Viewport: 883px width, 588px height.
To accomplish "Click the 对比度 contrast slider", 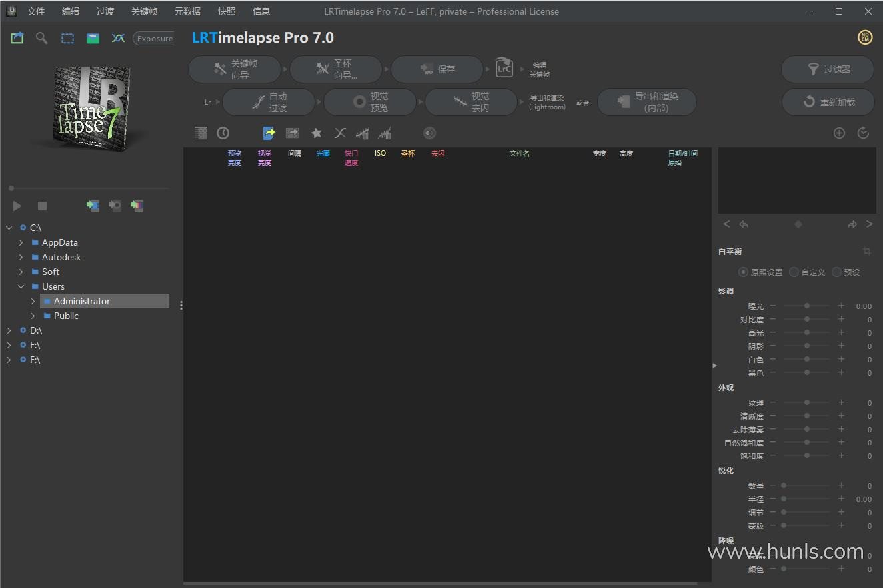I will pos(807,319).
